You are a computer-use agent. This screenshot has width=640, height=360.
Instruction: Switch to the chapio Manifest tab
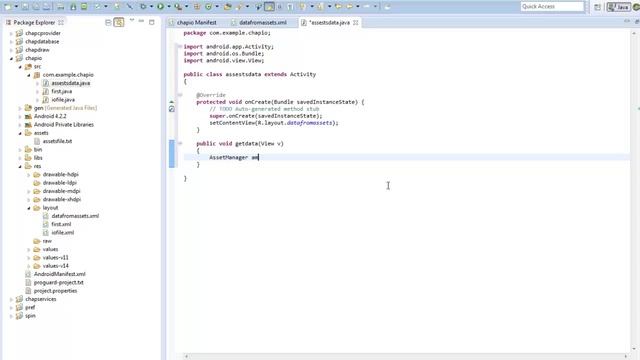click(196, 22)
